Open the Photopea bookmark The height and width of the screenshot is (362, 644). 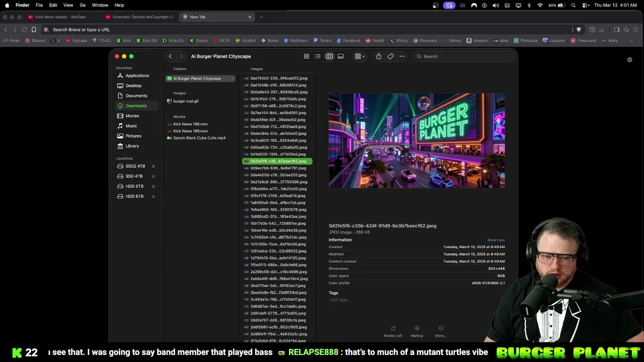coord(525,41)
